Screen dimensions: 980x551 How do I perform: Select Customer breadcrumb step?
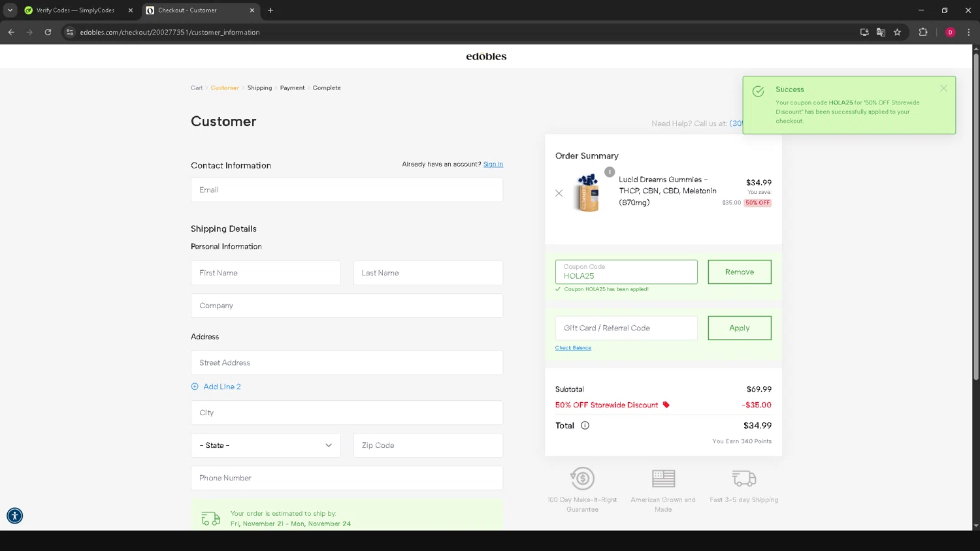pos(225,87)
